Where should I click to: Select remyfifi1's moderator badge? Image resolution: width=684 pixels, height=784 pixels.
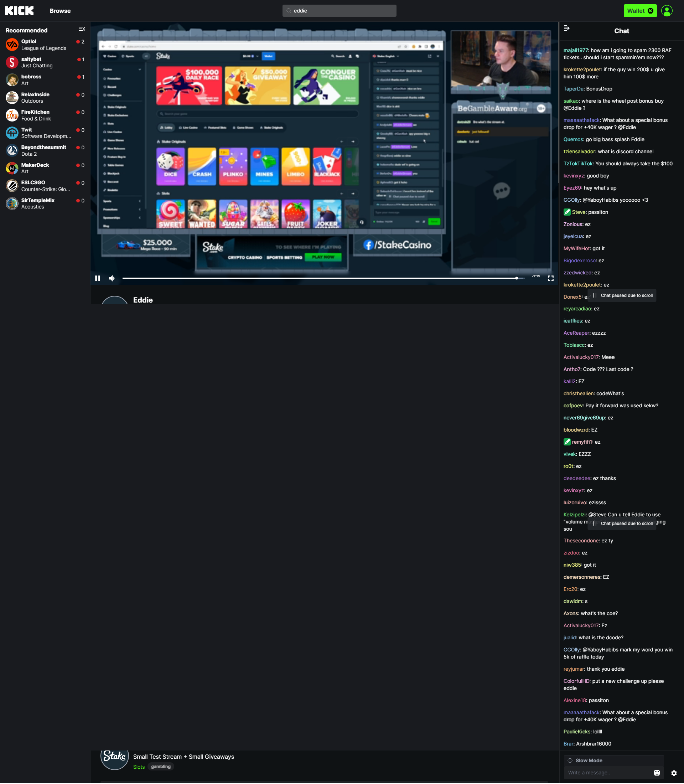567,442
